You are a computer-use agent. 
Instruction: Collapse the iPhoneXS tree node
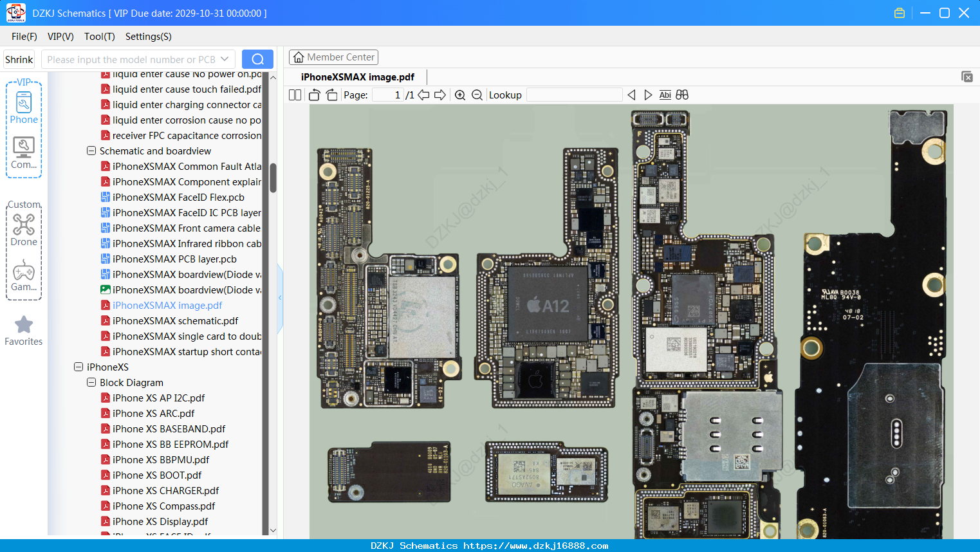tap(79, 367)
